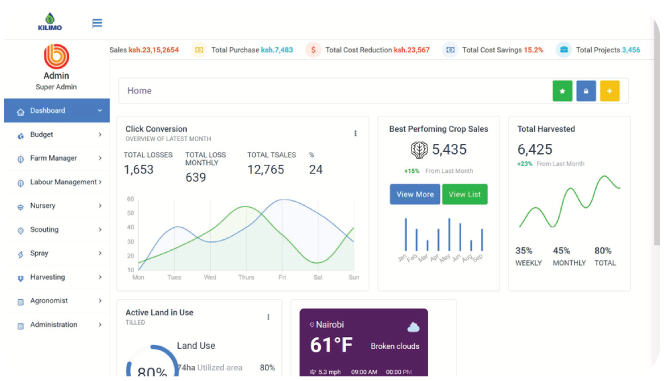Image resolution: width=664 pixels, height=381 pixels.
Task: Expand the Nursery submenu arrow
Action: (x=100, y=206)
